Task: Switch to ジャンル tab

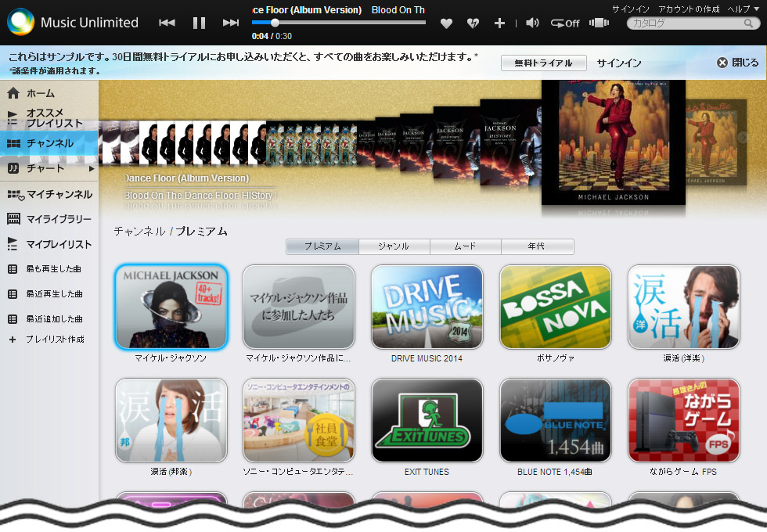Action: (x=394, y=246)
